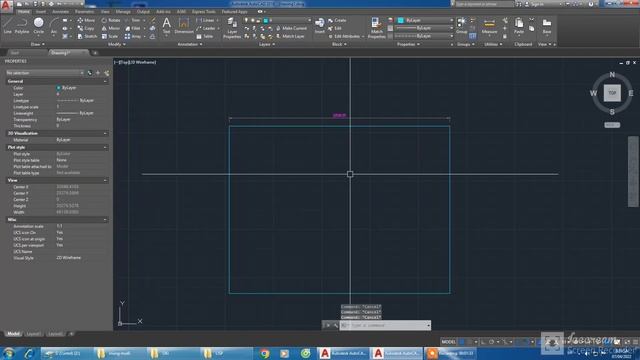The image size is (640, 360).
Task: Expand the Modify panel
Action: pyautogui.click(x=116, y=44)
